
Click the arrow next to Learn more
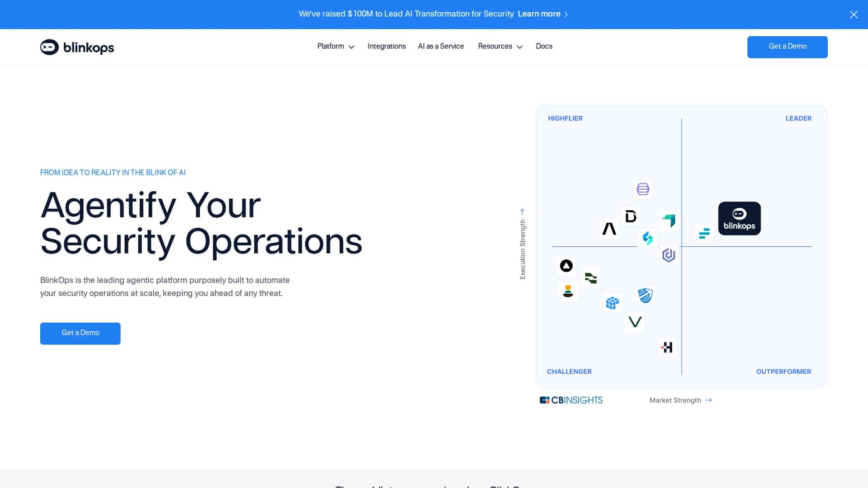point(566,14)
